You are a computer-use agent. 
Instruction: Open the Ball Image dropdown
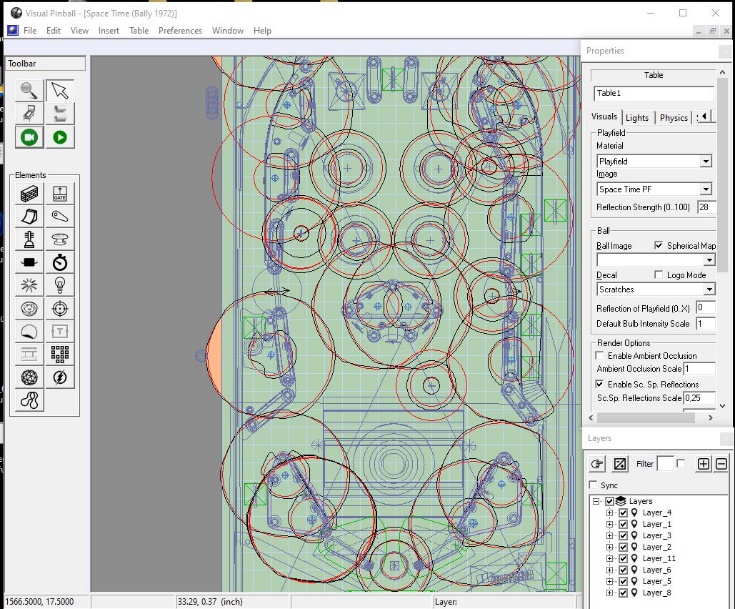coord(709,260)
